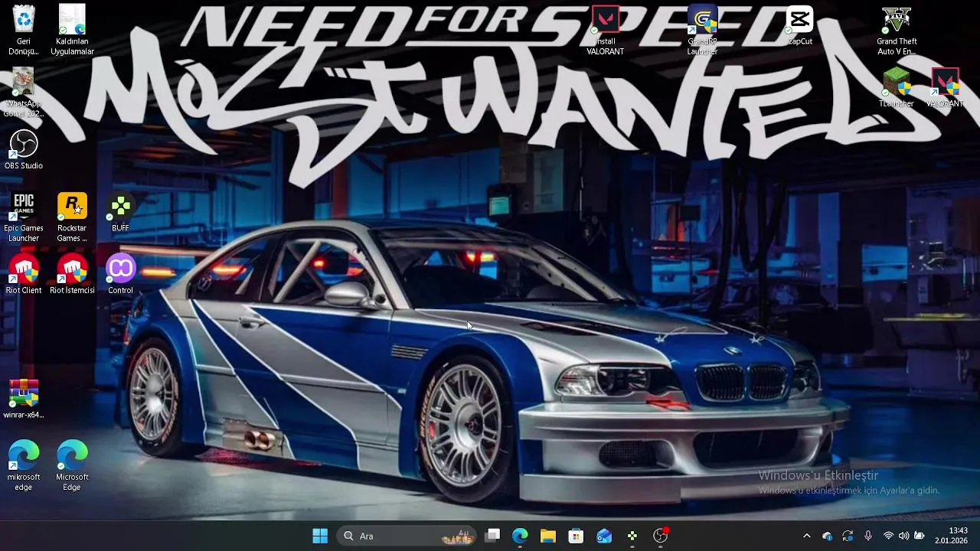This screenshot has width=980, height=551.
Task: Expand the hidden system tray icons chevron
Action: coord(806,536)
